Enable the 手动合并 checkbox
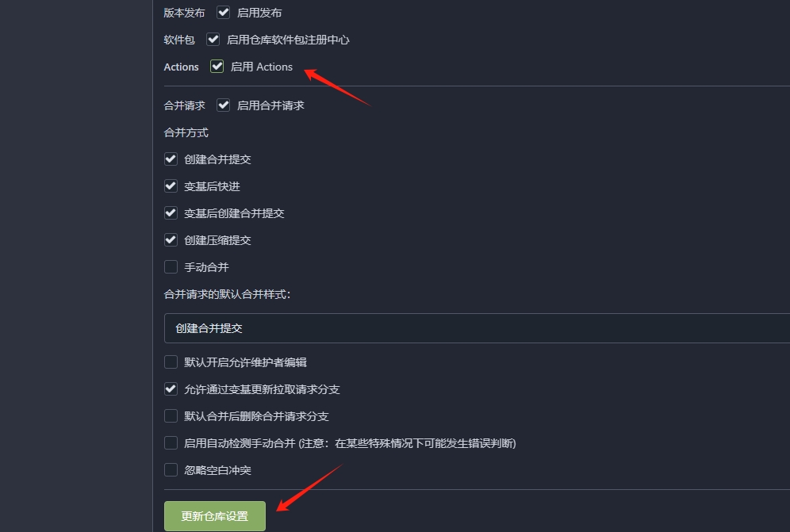This screenshot has width=790, height=532. (171, 267)
